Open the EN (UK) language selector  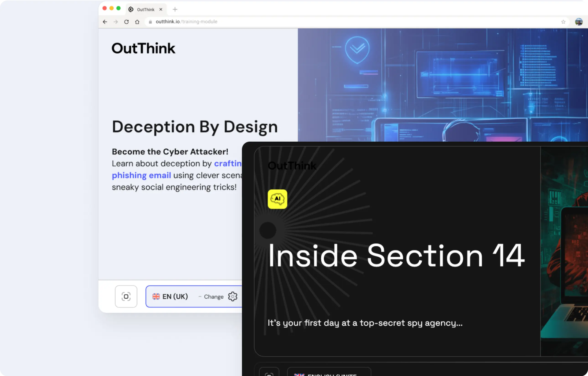(x=194, y=296)
